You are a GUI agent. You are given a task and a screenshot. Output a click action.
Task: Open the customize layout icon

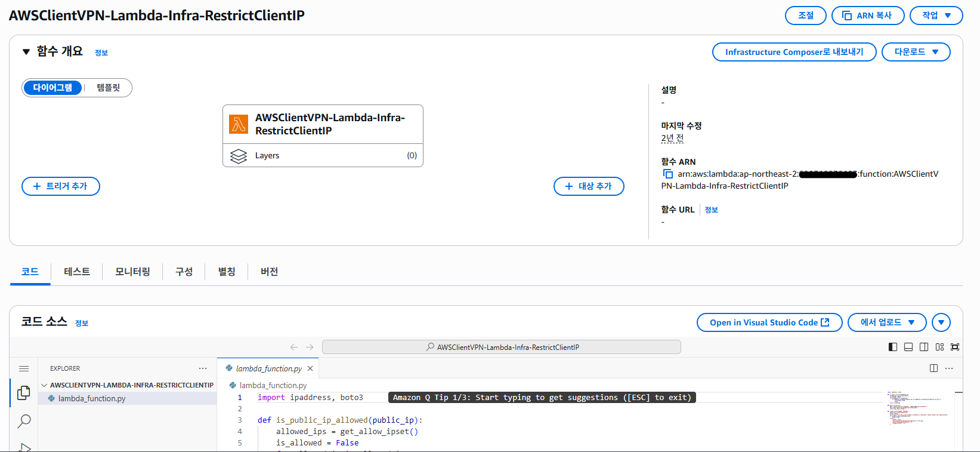click(939, 347)
